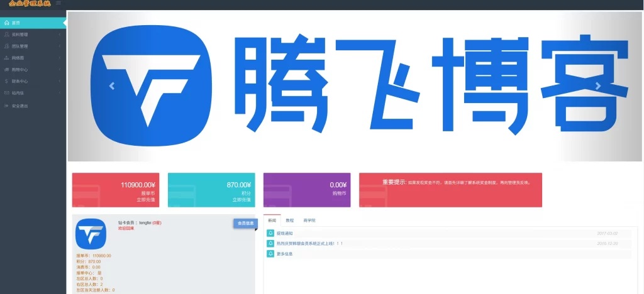Click the exit icon beside 安全退出

click(6, 106)
